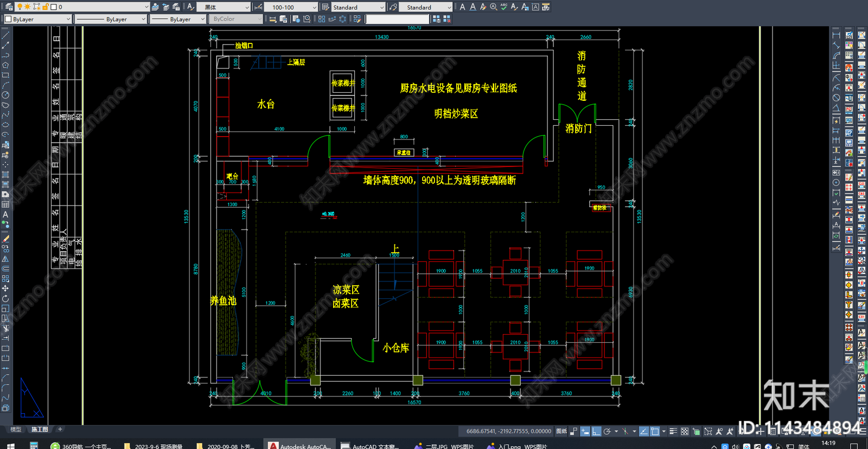Screen dimensions: 868x449
Task: Open the Dimension Style manager icon
Action: coord(258,7)
